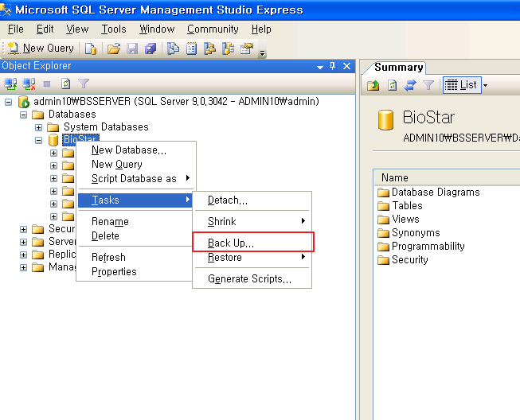Viewport: 520px width, 420px height.
Task: Open the Window menu
Action: coord(157,29)
